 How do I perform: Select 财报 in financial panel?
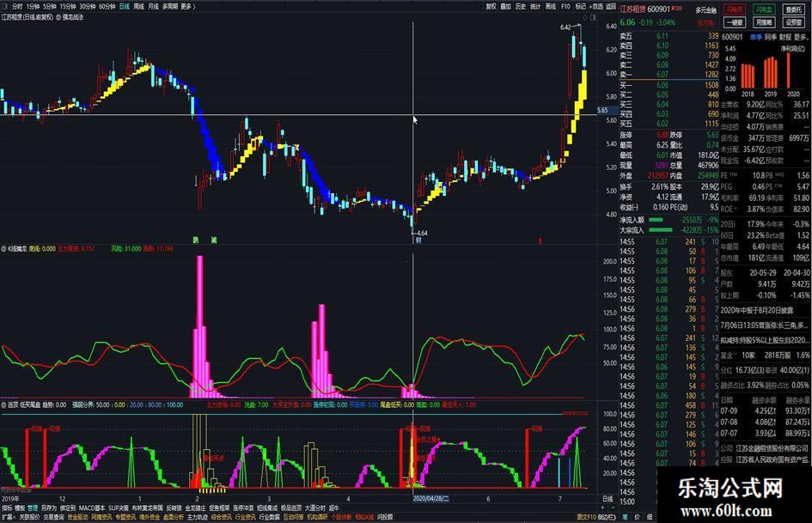(x=785, y=37)
